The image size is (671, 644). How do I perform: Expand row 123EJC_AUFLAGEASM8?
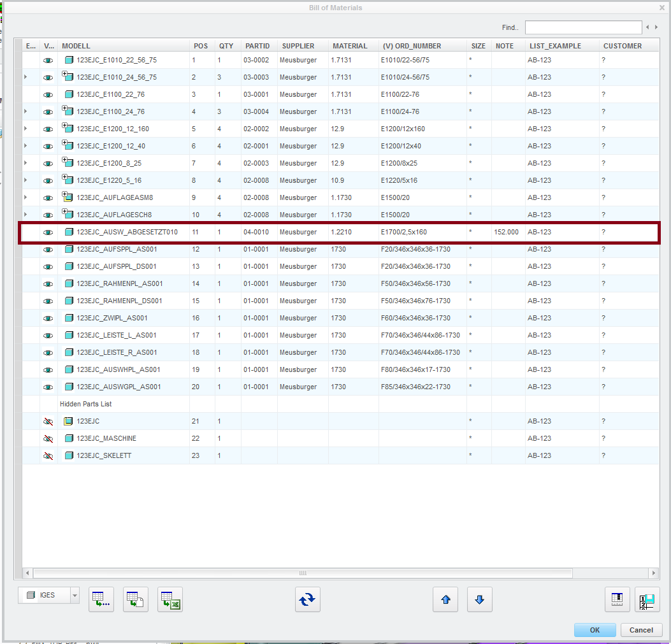[x=25, y=197]
